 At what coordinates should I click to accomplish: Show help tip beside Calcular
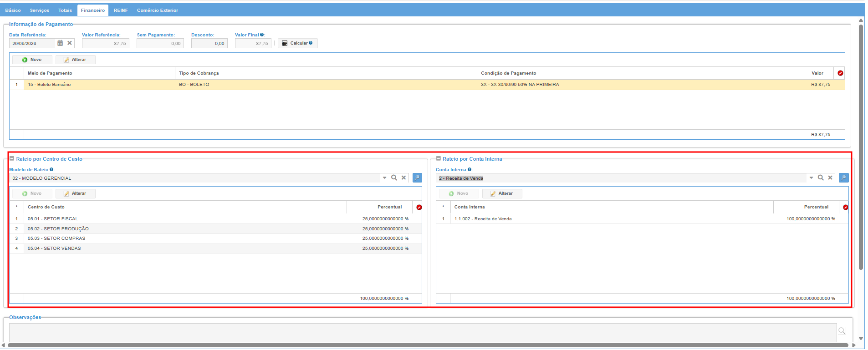click(311, 43)
